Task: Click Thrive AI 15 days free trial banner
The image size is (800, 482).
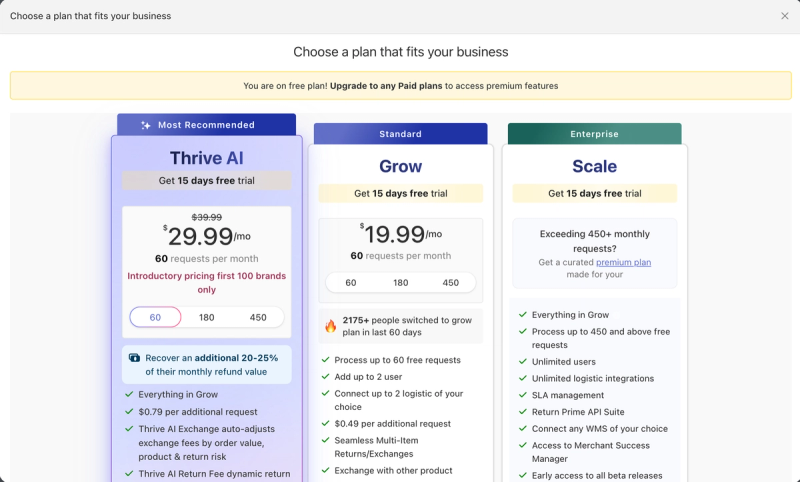Action: coord(207,181)
